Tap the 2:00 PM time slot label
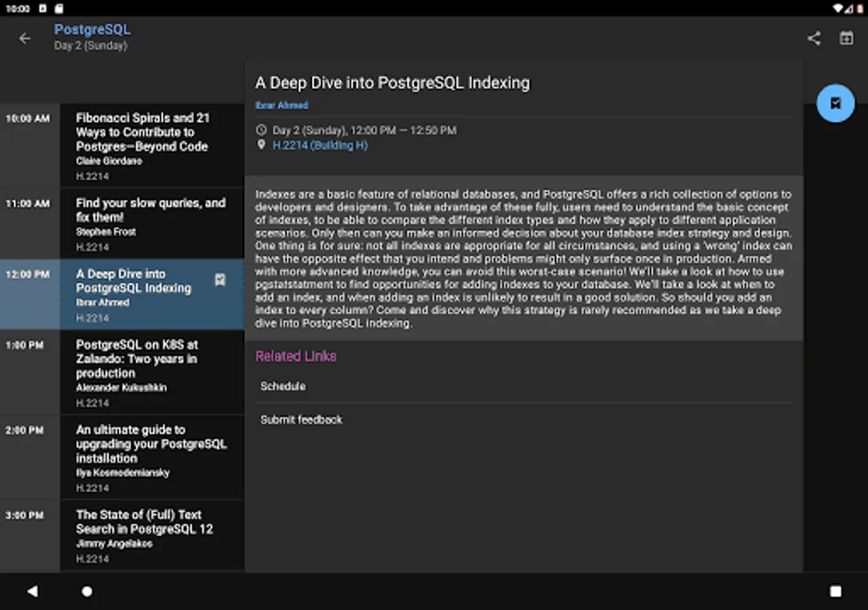This screenshot has height=610, width=868. point(24,430)
